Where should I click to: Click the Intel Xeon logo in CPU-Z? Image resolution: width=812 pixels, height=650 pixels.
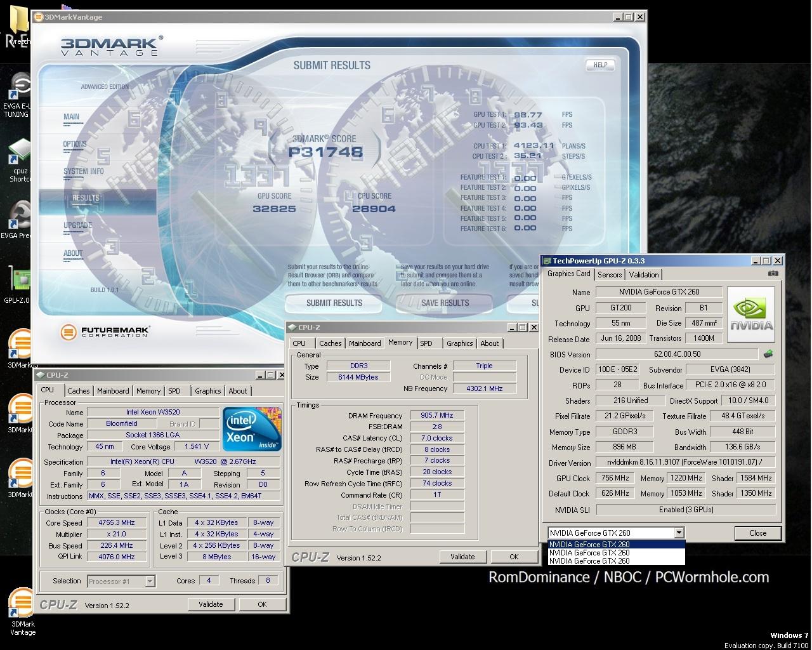tap(252, 429)
